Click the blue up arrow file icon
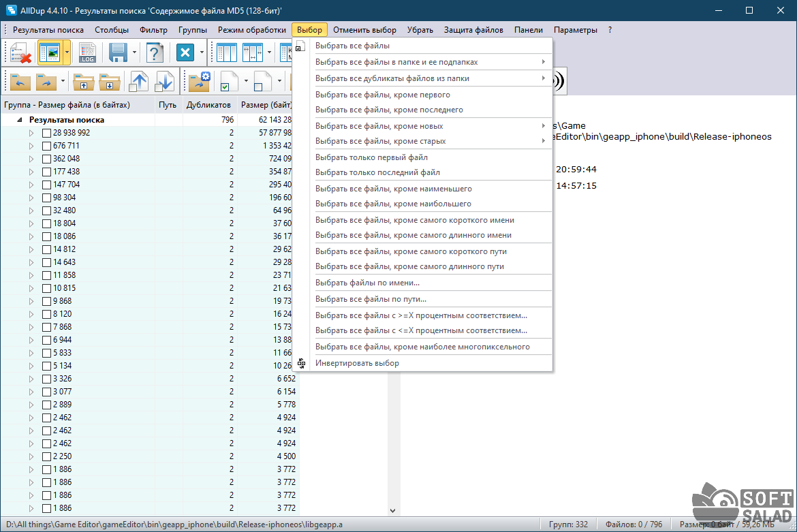The width and height of the screenshot is (797, 532). [x=139, y=82]
